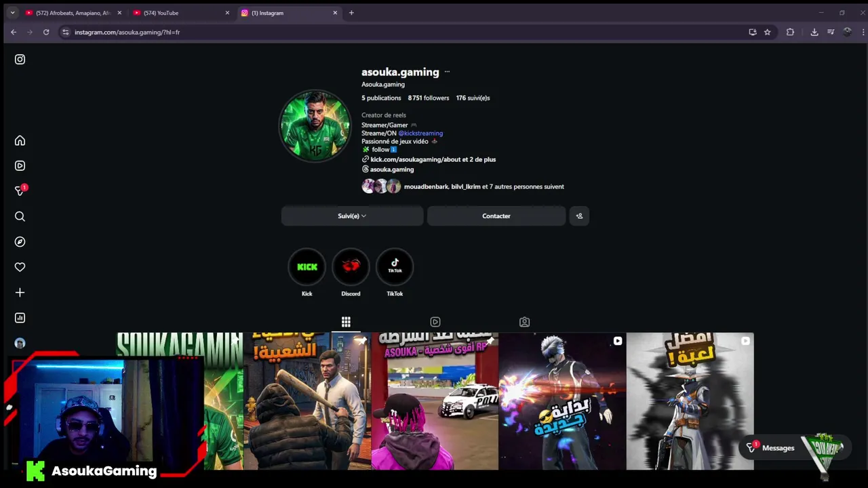Switch to the (574) YouTube tab
Screen dimensions: 868x488
[182, 13]
